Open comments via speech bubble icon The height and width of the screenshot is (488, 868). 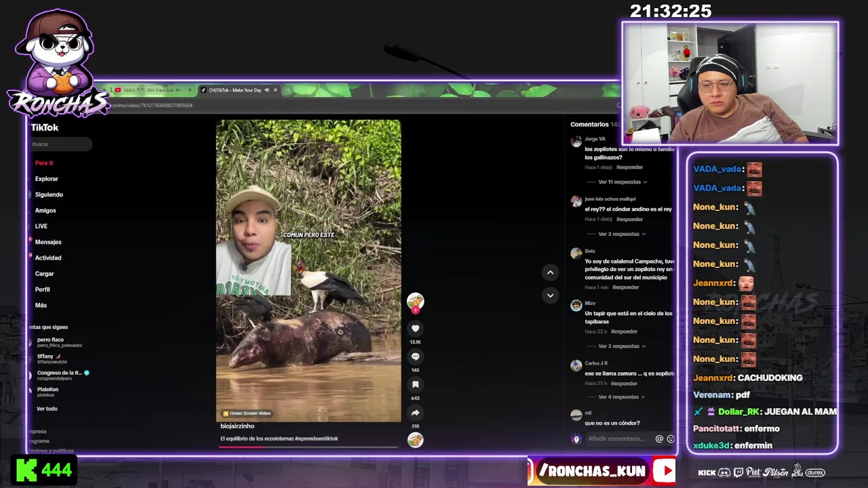416,357
